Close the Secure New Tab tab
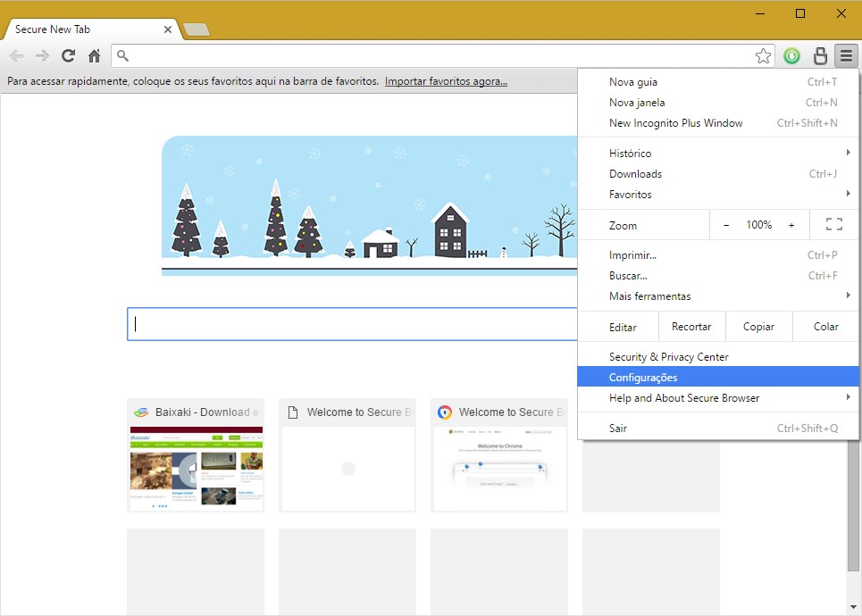Viewport: 862px width, 616px height. (168, 29)
